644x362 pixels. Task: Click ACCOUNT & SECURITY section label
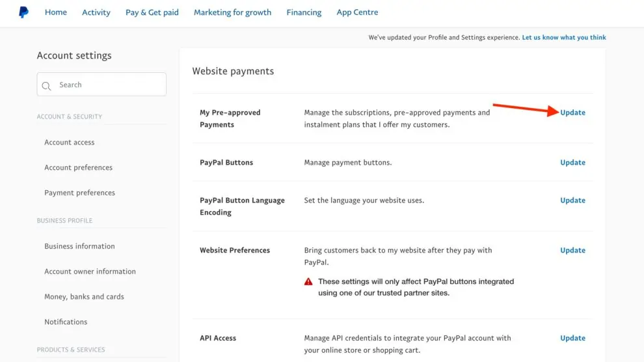(x=70, y=117)
